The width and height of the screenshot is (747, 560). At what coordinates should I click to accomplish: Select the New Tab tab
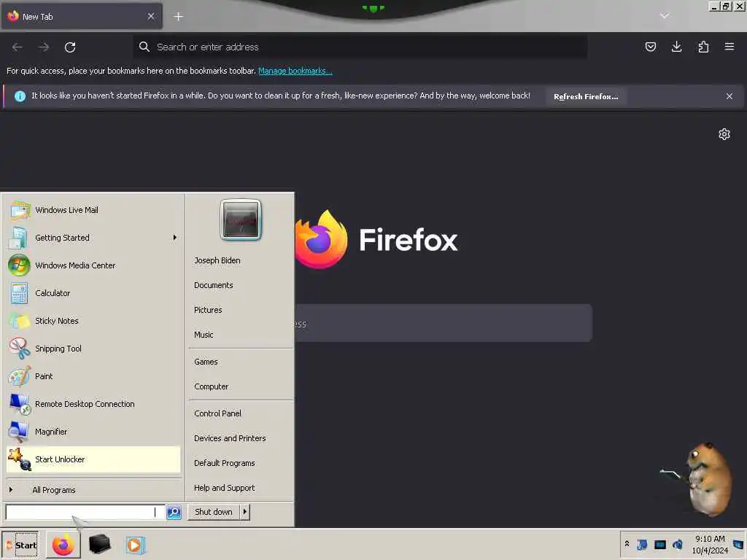81,16
